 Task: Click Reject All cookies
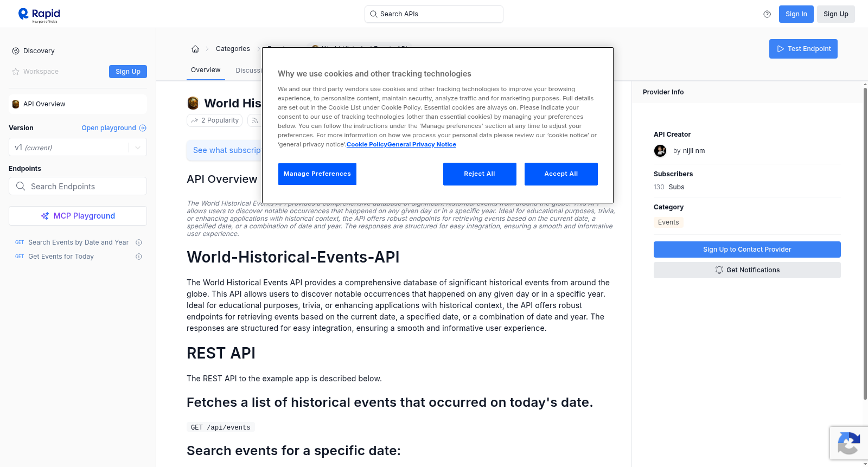(x=480, y=174)
